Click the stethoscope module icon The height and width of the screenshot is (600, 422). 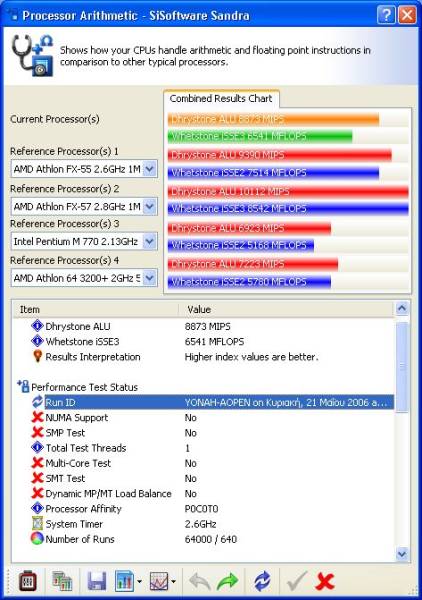pos(32,55)
